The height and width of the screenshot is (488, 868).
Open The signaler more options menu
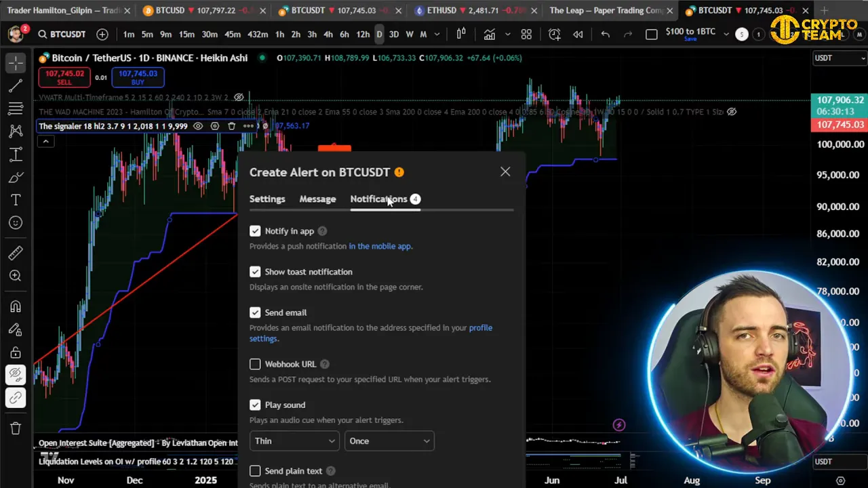pos(248,126)
